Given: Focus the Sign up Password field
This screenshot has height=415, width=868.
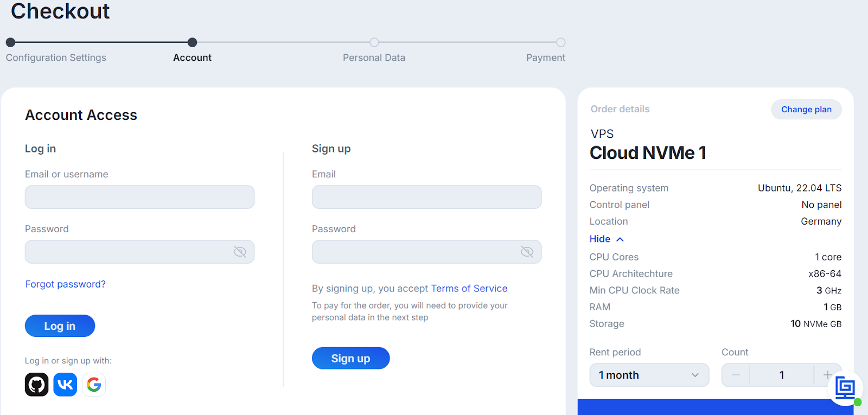Looking at the screenshot, I should pyautogui.click(x=426, y=252).
